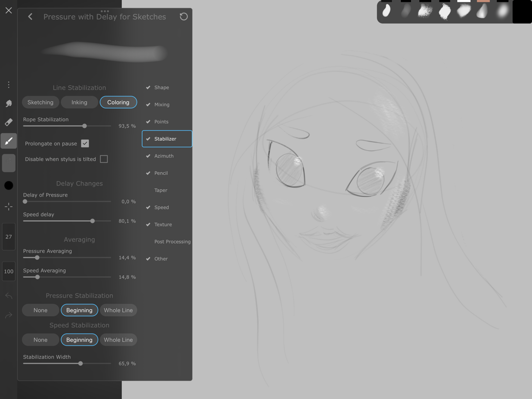
Task: Select the Smudge tool above the eraser
Action: pos(8,103)
